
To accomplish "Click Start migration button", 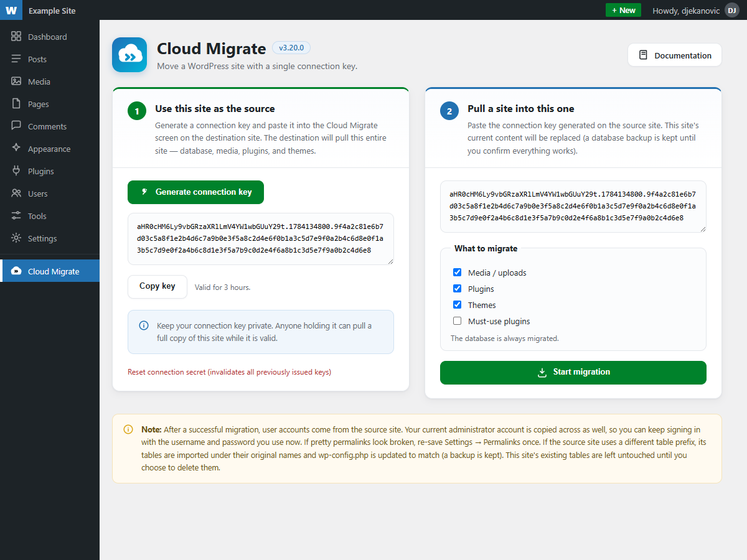I will pos(573,373).
